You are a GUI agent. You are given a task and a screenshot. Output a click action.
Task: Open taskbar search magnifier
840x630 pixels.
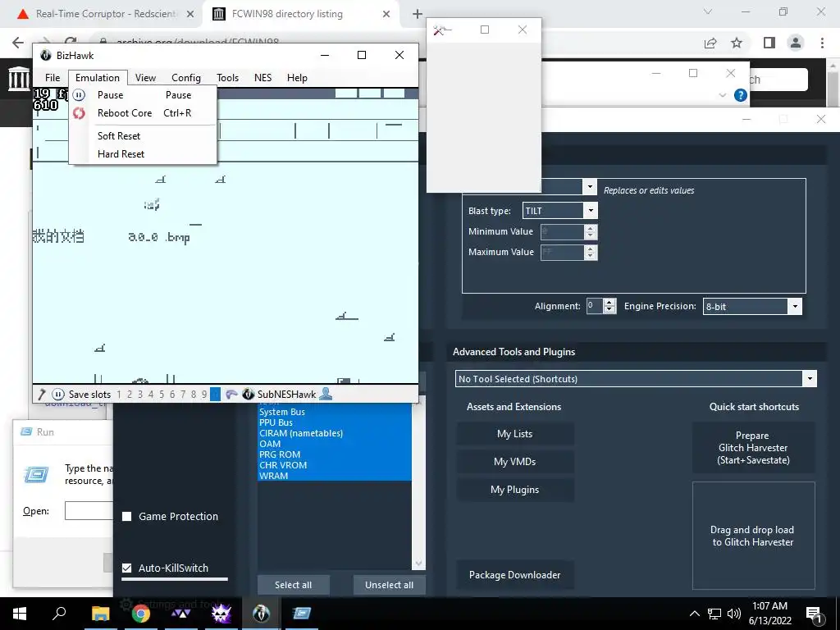pyautogui.click(x=59, y=613)
